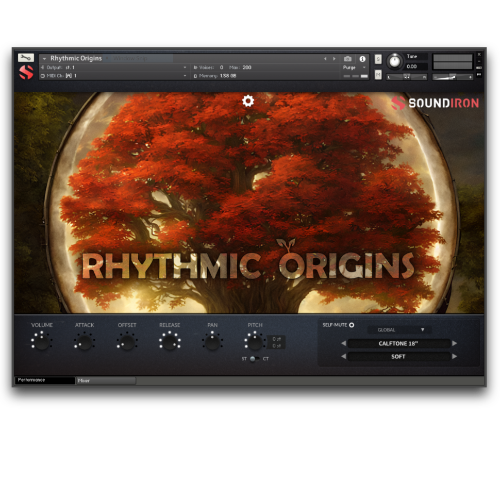Click the Volume knob
The image size is (500, 500).
tap(42, 342)
